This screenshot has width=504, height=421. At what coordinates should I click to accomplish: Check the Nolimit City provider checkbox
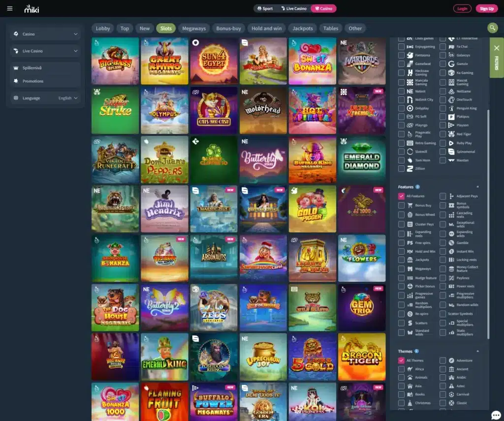(x=401, y=100)
